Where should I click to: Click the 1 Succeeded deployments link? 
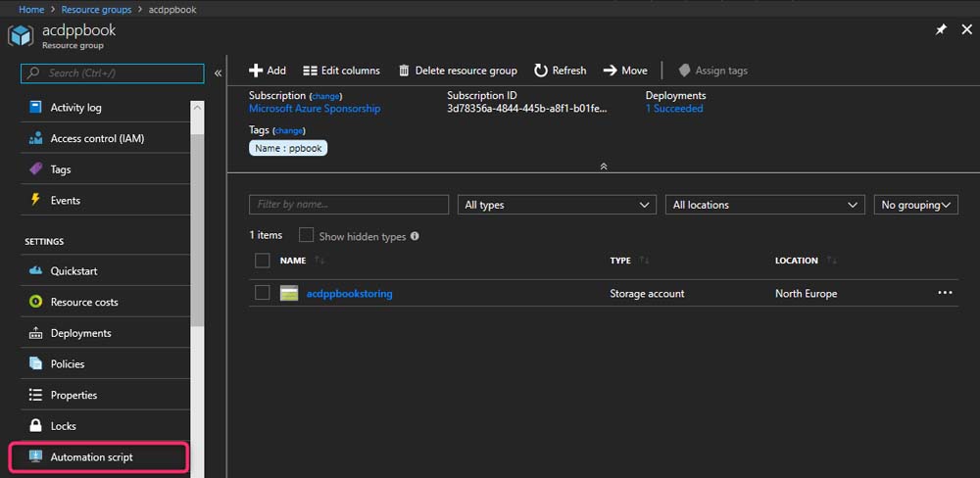click(673, 109)
